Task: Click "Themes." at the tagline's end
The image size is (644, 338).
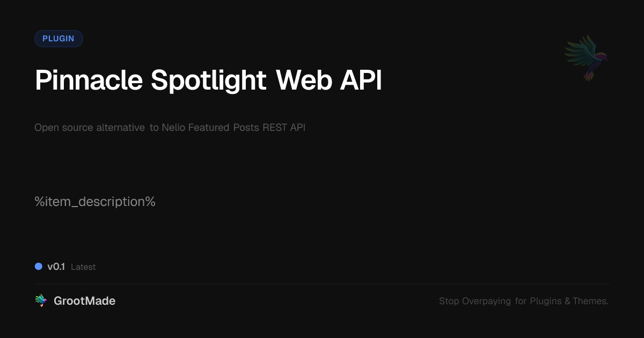Action: click(590, 301)
